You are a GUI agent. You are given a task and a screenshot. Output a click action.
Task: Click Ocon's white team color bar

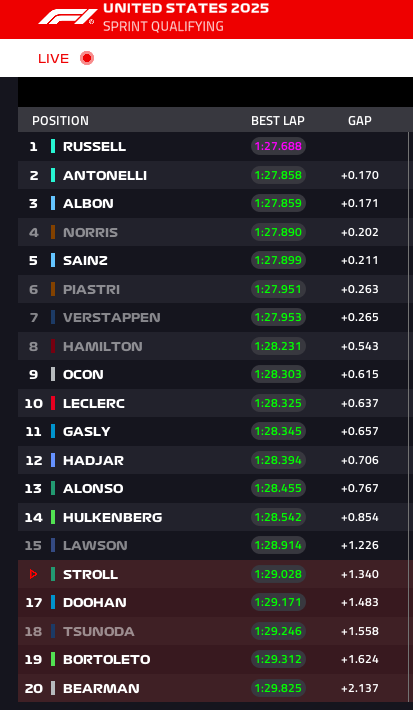pyautogui.click(x=53, y=374)
